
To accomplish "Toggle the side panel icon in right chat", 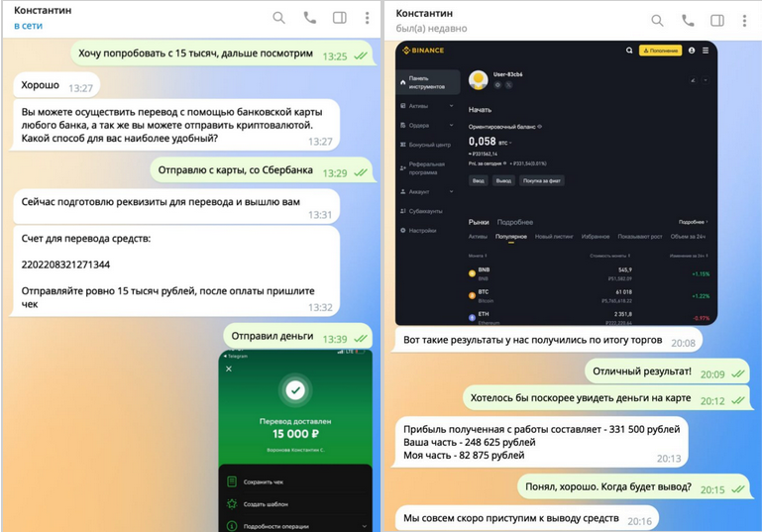I will click(x=717, y=21).
